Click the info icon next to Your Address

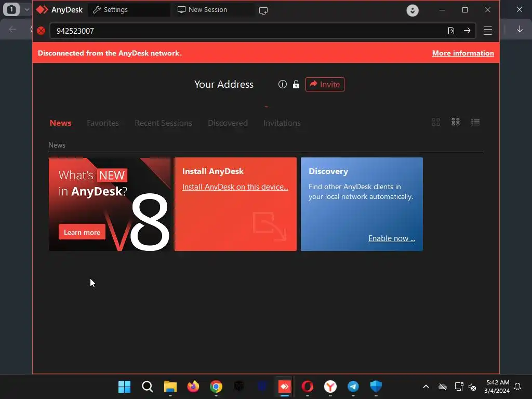click(x=282, y=84)
